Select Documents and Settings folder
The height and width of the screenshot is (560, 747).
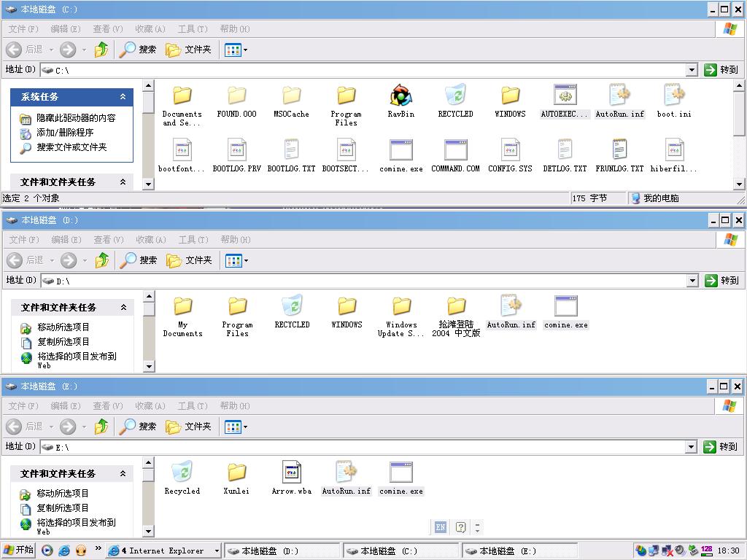182,96
